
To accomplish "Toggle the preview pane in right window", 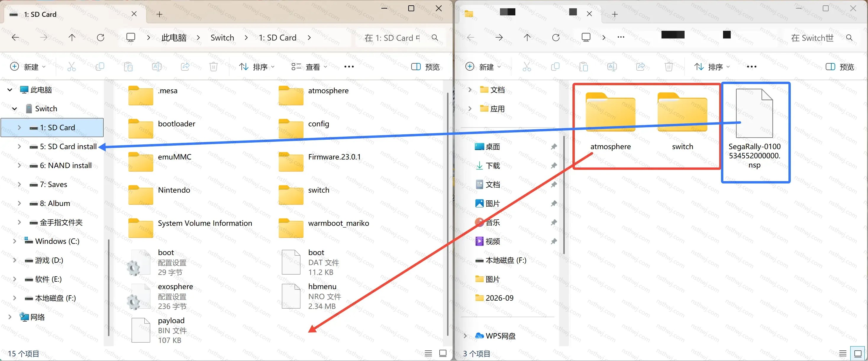I will click(840, 67).
